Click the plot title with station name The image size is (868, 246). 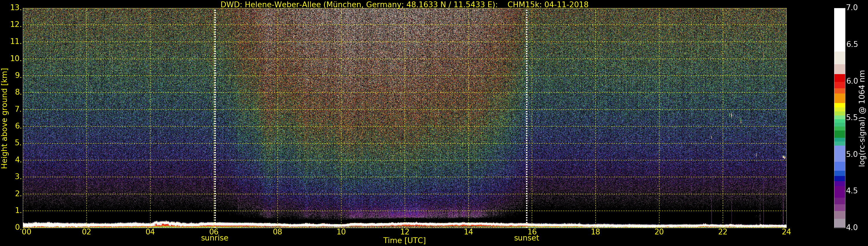point(404,4)
